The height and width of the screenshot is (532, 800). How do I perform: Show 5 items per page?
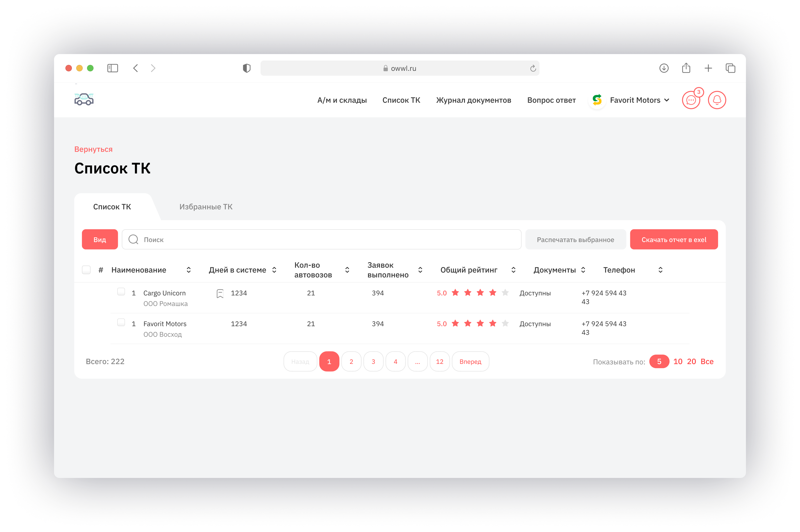(659, 362)
